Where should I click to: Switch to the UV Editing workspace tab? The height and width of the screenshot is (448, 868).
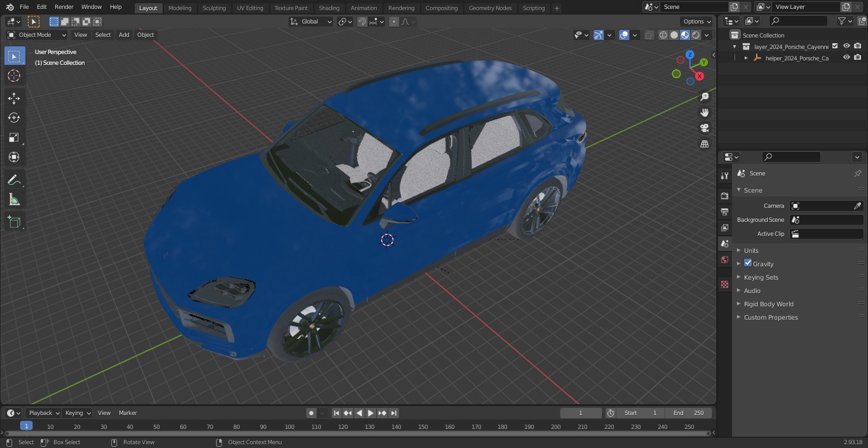coord(250,8)
